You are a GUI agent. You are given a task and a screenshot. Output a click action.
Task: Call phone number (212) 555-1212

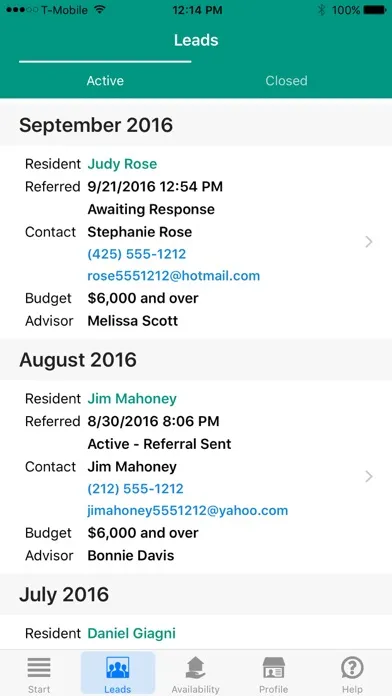pyautogui.click(x=135, y=489)
